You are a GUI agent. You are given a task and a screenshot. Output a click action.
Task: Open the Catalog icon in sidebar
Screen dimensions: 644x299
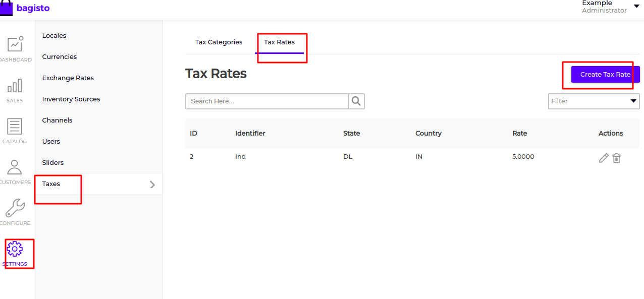pos(15,127)
